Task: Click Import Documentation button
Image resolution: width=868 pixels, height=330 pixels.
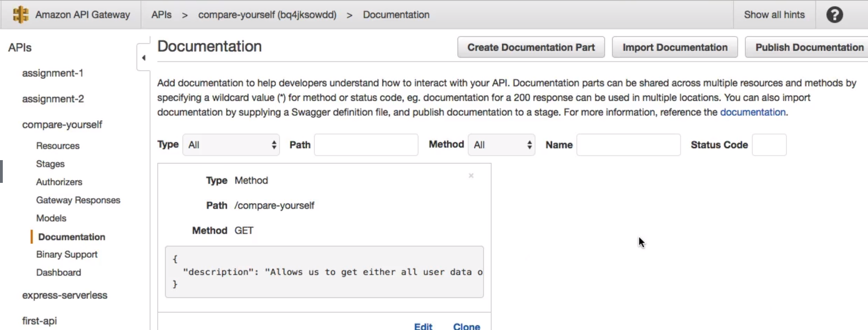Action: coord(675,47)
